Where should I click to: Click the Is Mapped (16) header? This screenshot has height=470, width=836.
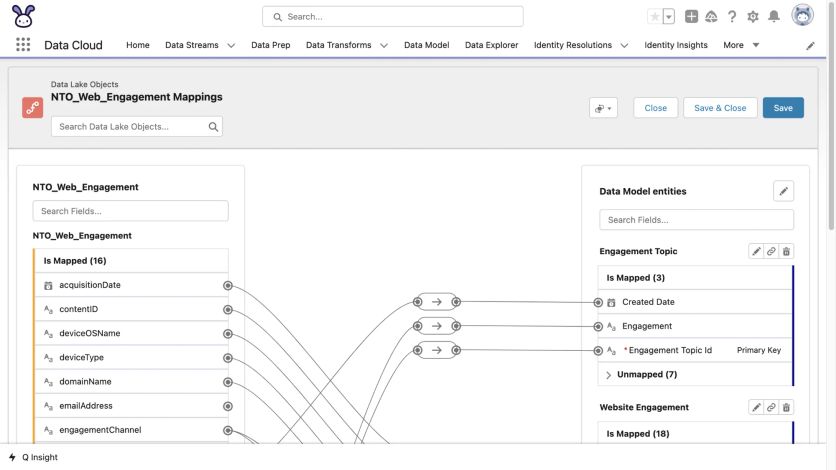(132, 261)
